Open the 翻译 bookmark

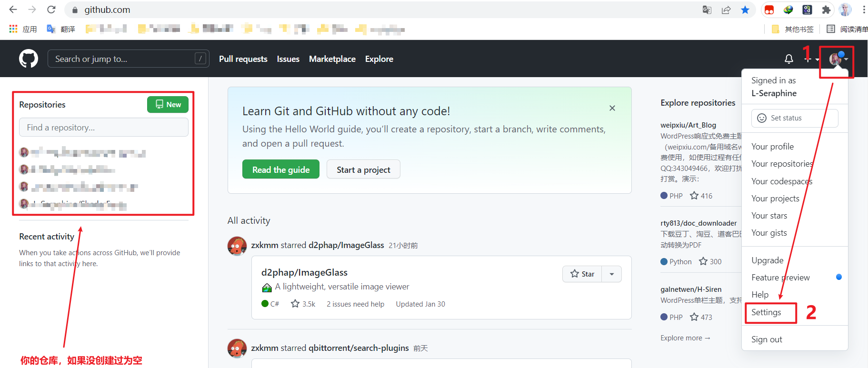pyautogui.click(x=61, y=29)
